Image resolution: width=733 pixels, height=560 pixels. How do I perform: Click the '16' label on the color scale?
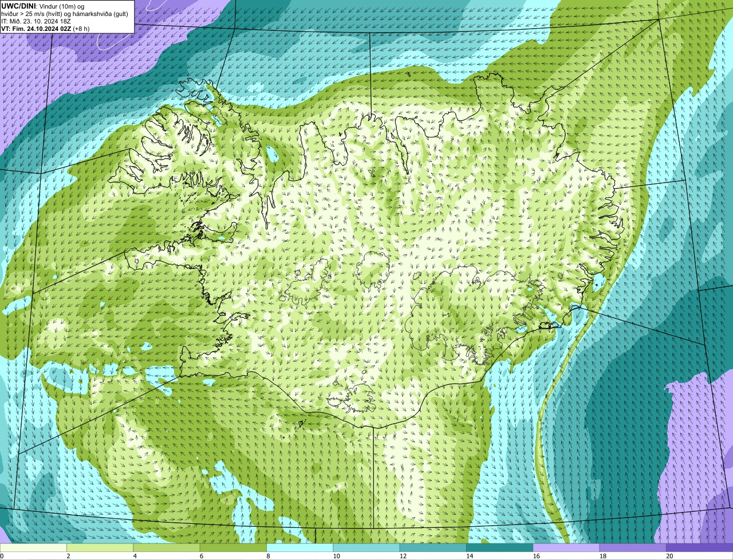[536, 556]
